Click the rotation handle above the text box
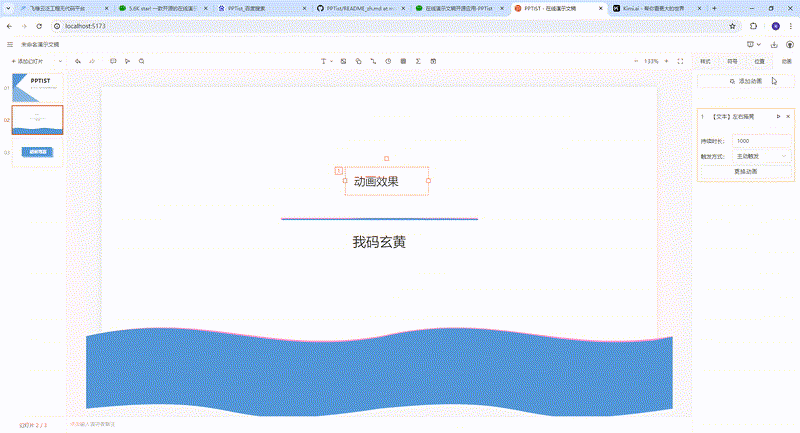This screenshot has height=433, width=800. tap(386, 159)
